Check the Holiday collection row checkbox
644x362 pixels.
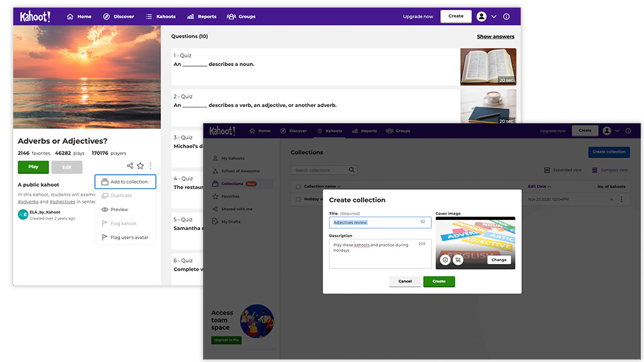(x=298, y=199)
